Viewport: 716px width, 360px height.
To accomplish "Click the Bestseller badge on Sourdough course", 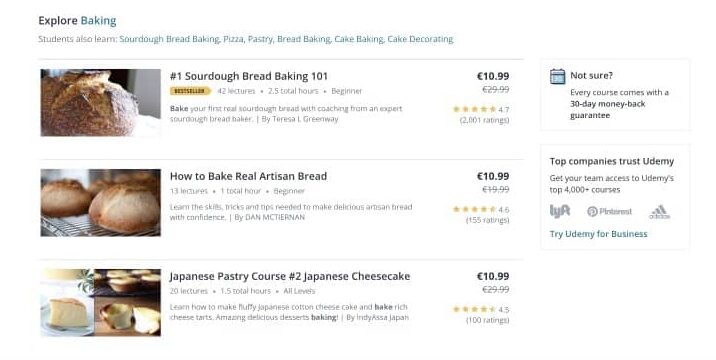I will point(190,91).
